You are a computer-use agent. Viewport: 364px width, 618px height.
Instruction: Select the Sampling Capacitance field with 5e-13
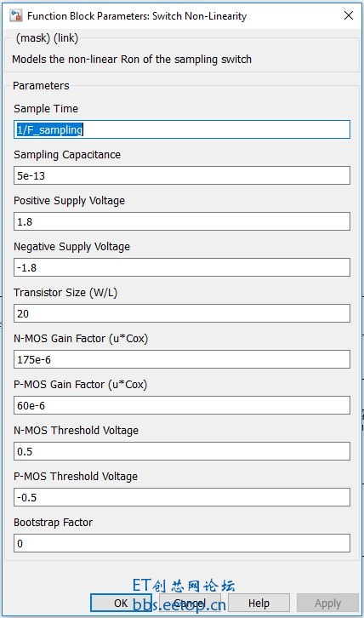click(x=182, y=175)
